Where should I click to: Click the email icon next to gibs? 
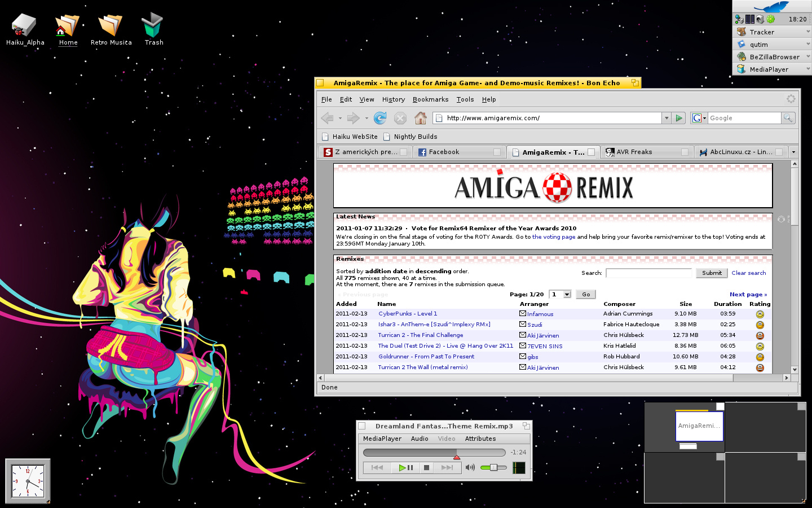523,356
